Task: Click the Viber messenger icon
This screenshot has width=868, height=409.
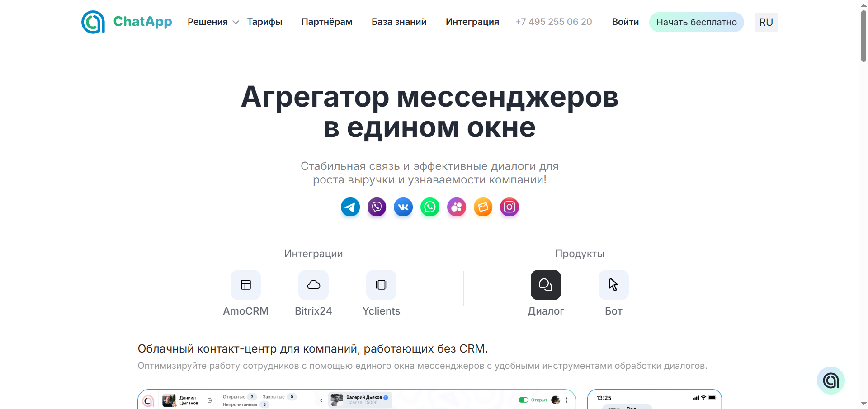Action: coord(377,207)
